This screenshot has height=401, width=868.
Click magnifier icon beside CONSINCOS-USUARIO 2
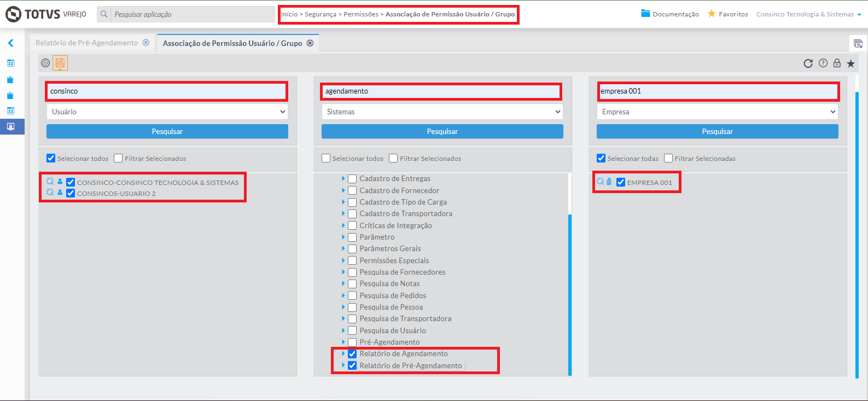tap(50, 193)
